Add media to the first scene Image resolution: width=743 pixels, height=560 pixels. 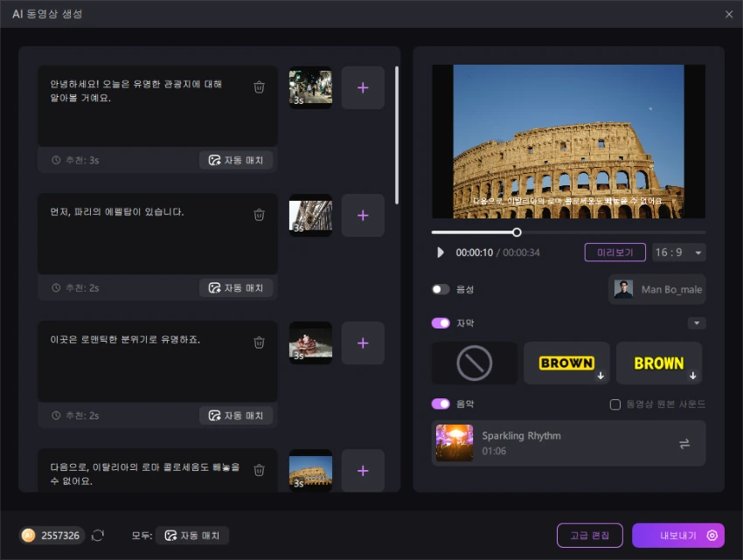point(363,87)
